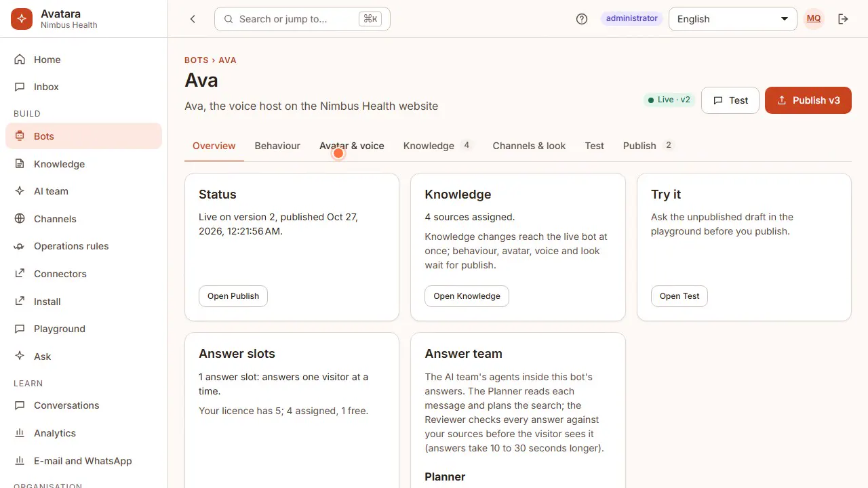Viewport: 868px width, 488px height.
Task: Click Open Knowledge button
Action: click(467, 296)
